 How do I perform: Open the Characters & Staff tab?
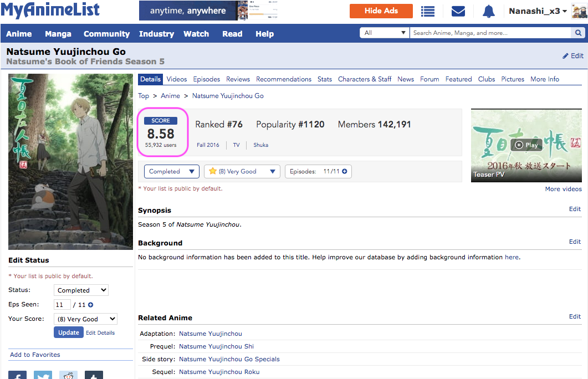[x=365, y=79]
